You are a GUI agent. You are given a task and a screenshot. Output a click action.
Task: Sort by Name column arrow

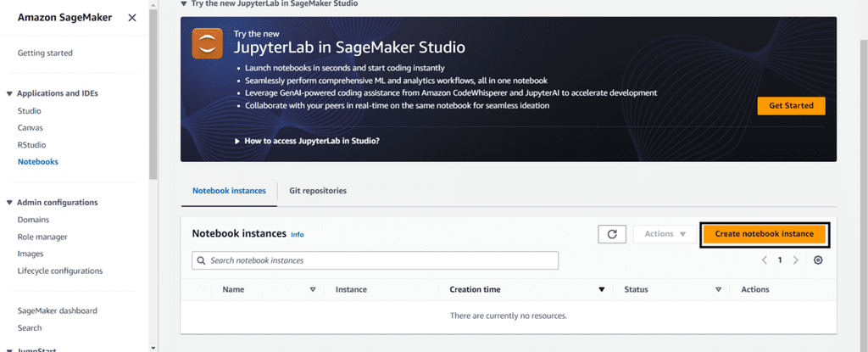coord(313,290)
